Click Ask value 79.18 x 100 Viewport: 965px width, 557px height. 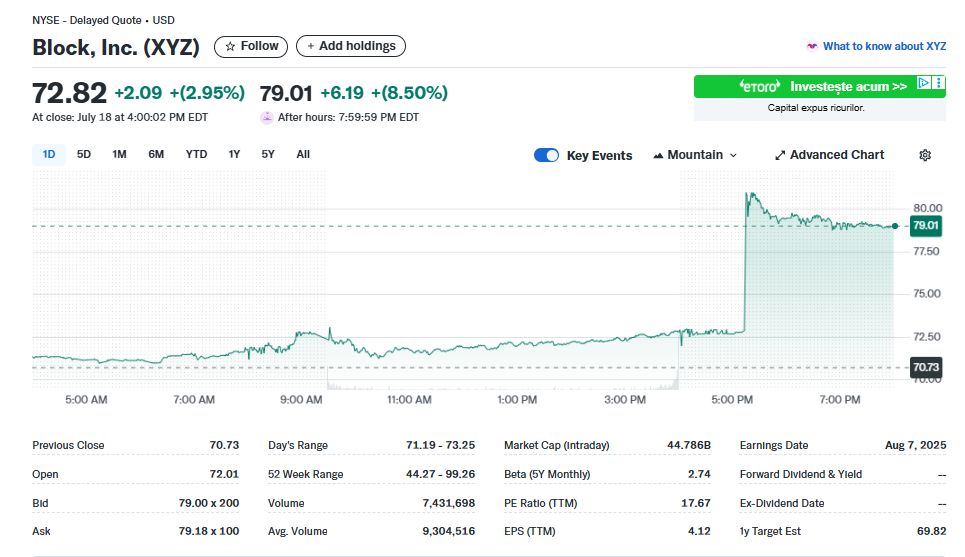209,531
